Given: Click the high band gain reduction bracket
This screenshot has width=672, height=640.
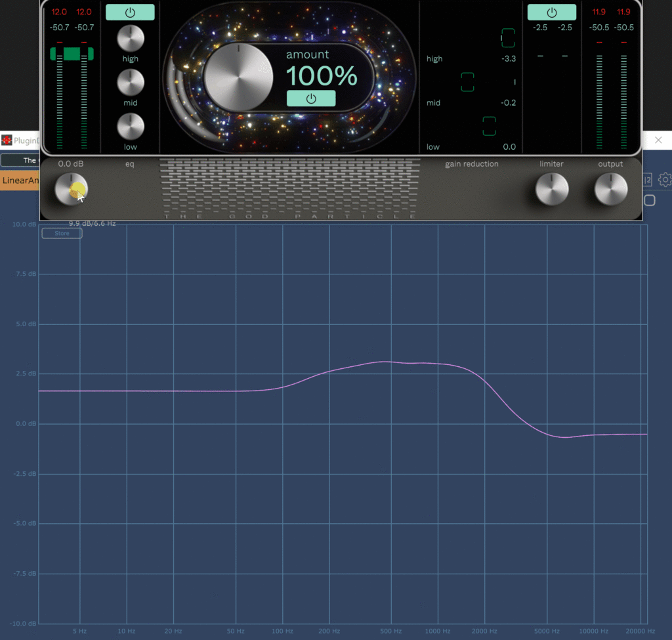Looking at the screenshot, I should 509,38.
